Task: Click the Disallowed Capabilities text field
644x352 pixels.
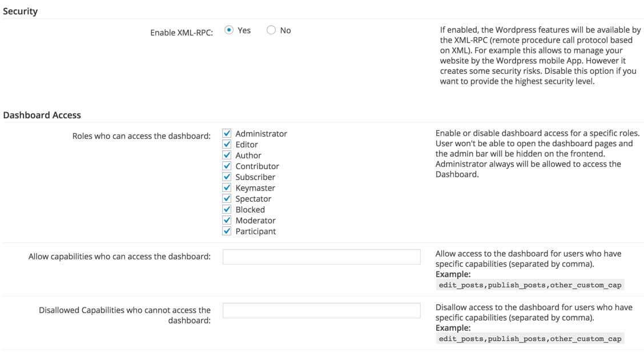Action: point(321,310)
